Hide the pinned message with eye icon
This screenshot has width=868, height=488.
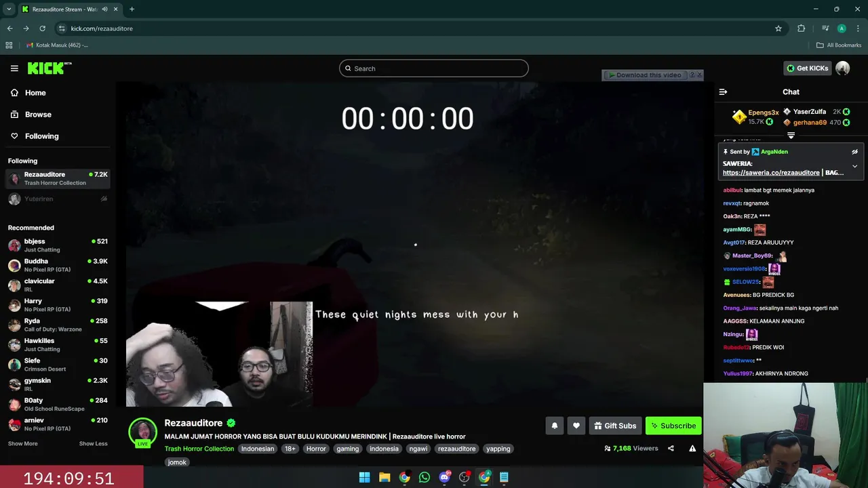click(854, 152)
